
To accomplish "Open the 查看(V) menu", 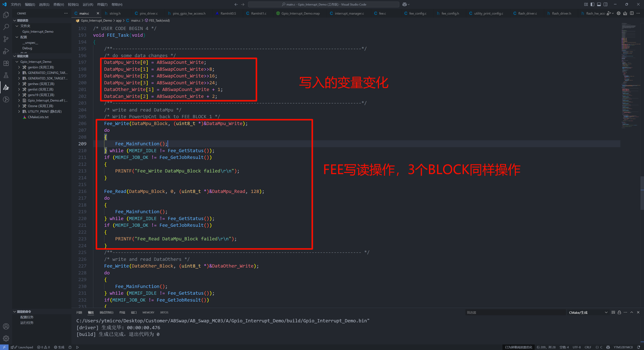I will (x=59, y=4).
